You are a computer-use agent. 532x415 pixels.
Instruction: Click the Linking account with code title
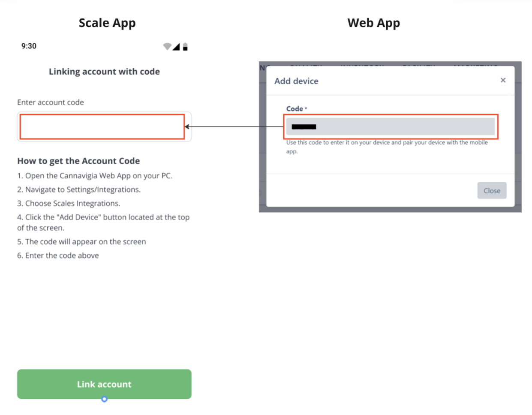point(104,72)
